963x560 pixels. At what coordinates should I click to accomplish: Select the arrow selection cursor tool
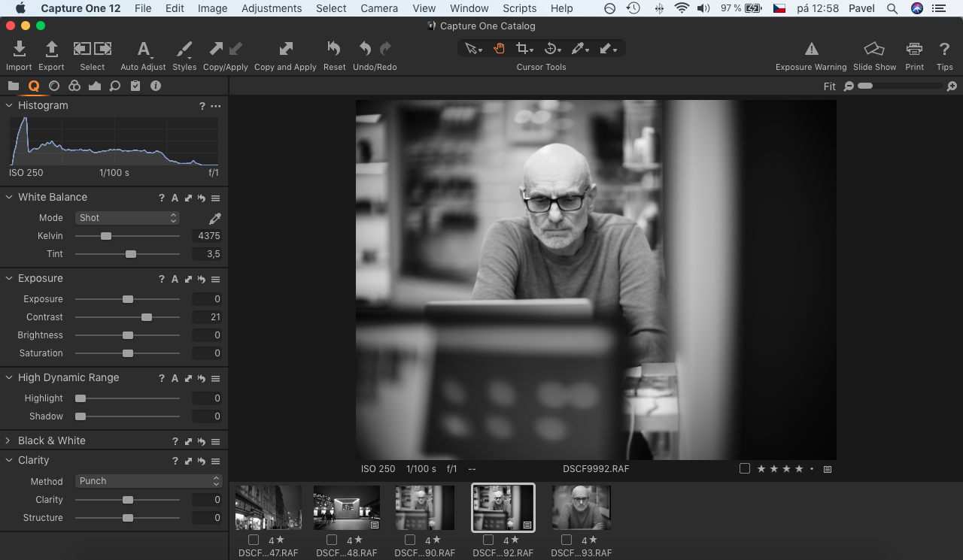point(472,48)
